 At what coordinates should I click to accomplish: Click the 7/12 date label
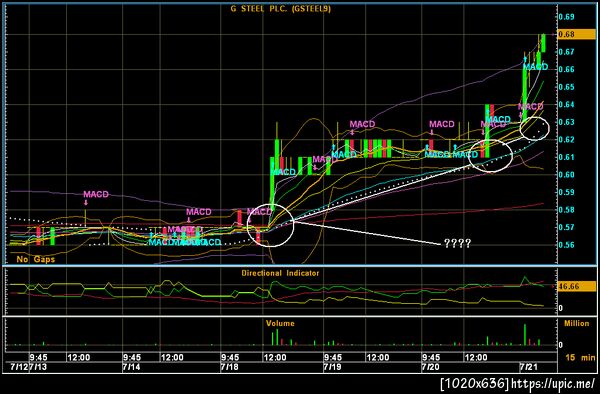coord(19,367)
